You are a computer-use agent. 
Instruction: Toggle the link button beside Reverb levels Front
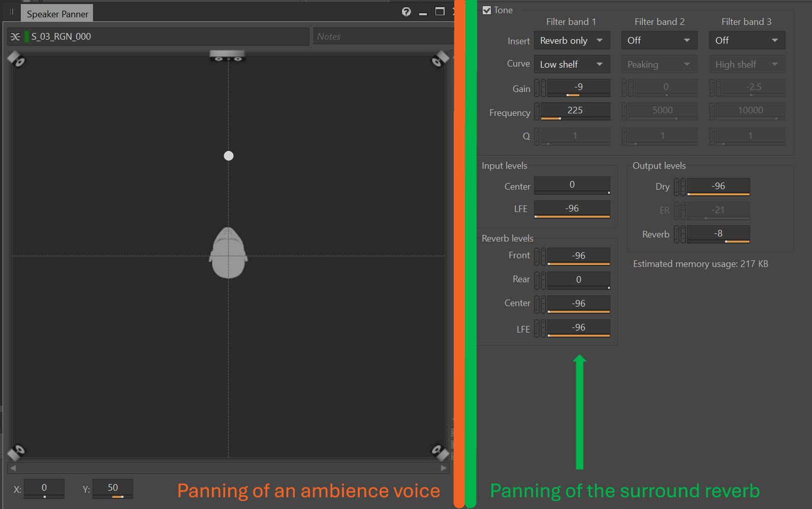click(537, 256)
